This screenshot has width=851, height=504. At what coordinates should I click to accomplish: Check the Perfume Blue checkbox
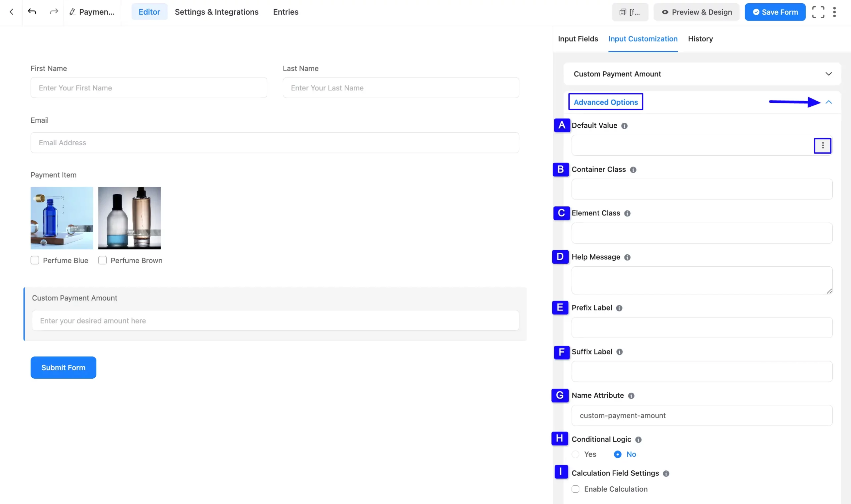35,260
